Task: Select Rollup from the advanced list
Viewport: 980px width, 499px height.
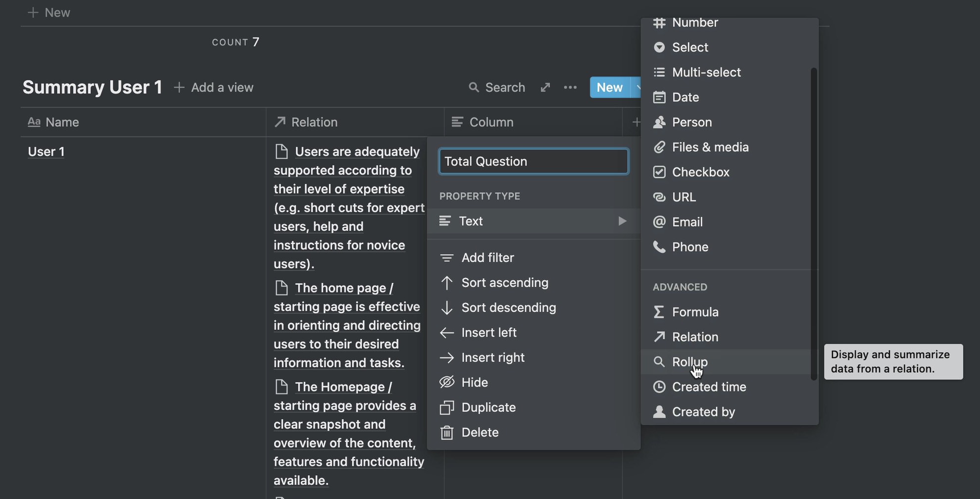Action: 689,362
